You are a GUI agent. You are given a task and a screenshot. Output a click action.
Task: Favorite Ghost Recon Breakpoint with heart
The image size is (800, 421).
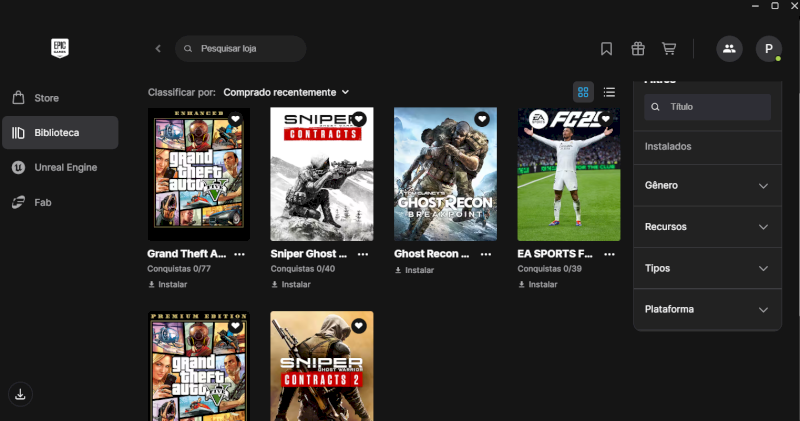481,119
